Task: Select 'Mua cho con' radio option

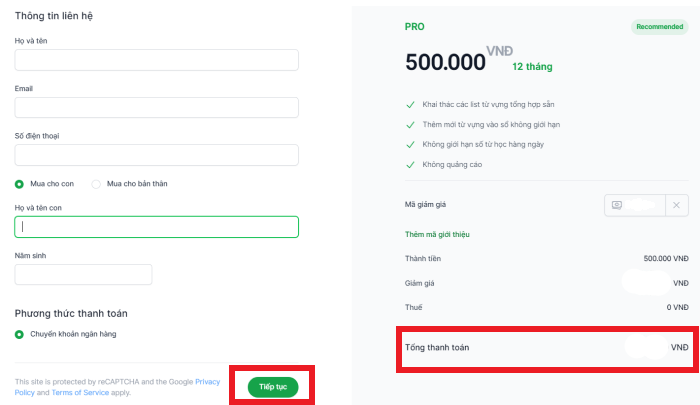Action: 19,184
